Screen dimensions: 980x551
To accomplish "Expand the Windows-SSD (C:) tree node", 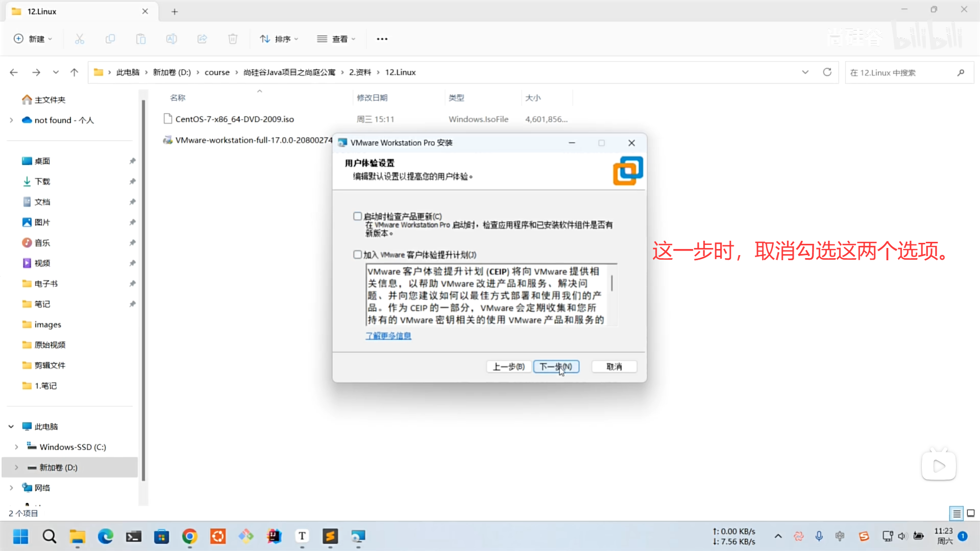I will coord(16,447).
